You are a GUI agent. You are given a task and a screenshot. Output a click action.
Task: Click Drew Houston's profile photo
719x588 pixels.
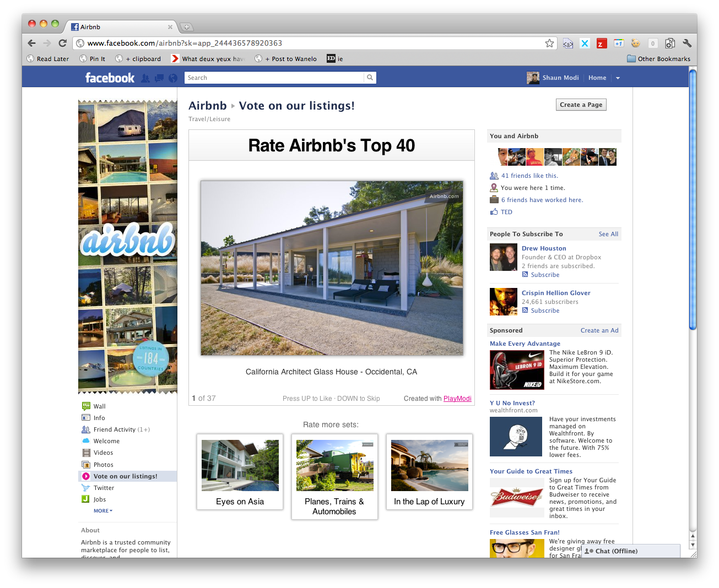(x=504, y=257)
